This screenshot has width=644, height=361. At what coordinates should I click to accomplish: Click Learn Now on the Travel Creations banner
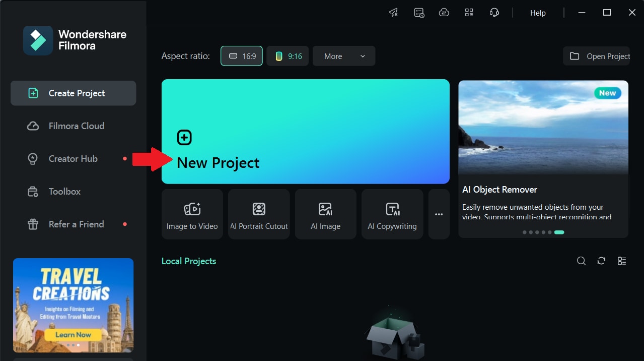(x=73, y=335)
